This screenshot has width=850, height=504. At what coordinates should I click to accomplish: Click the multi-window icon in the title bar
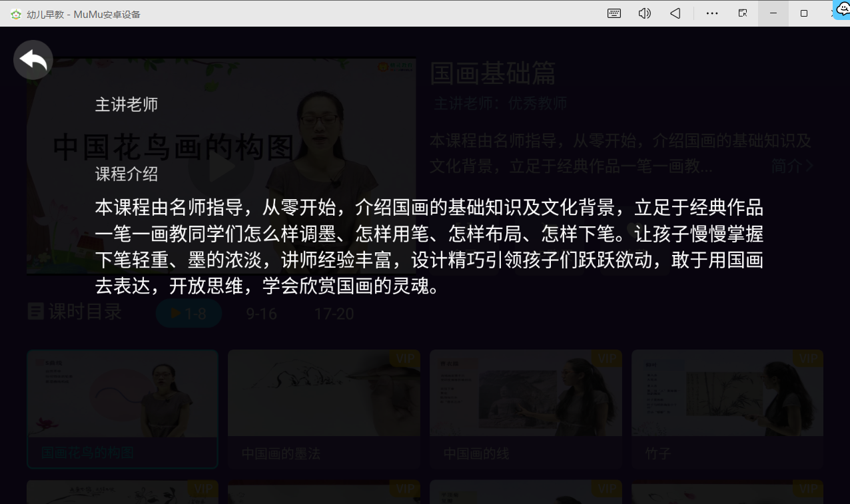743,13
